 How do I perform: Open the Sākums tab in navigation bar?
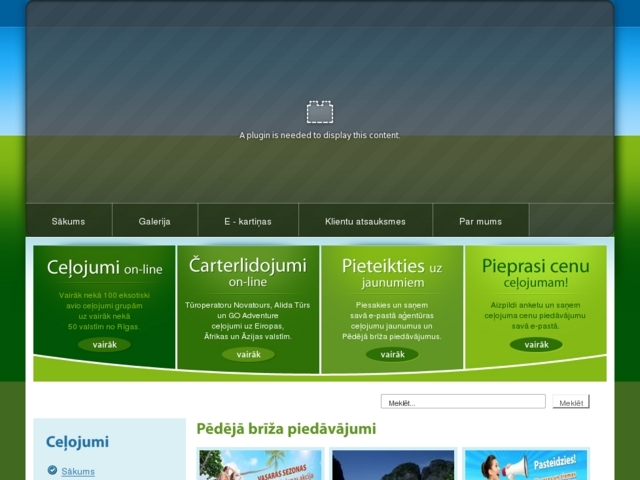68,221
